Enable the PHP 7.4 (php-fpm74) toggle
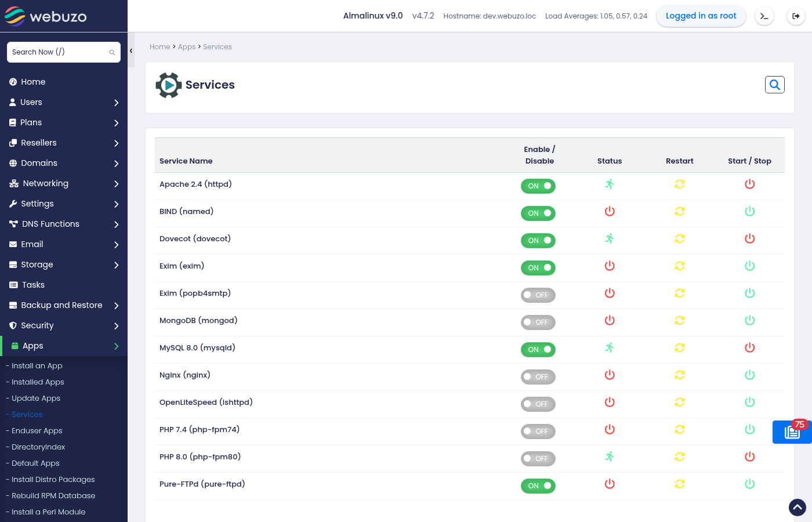The width and height of the screenshot is (812, 522). coord(538,432)
